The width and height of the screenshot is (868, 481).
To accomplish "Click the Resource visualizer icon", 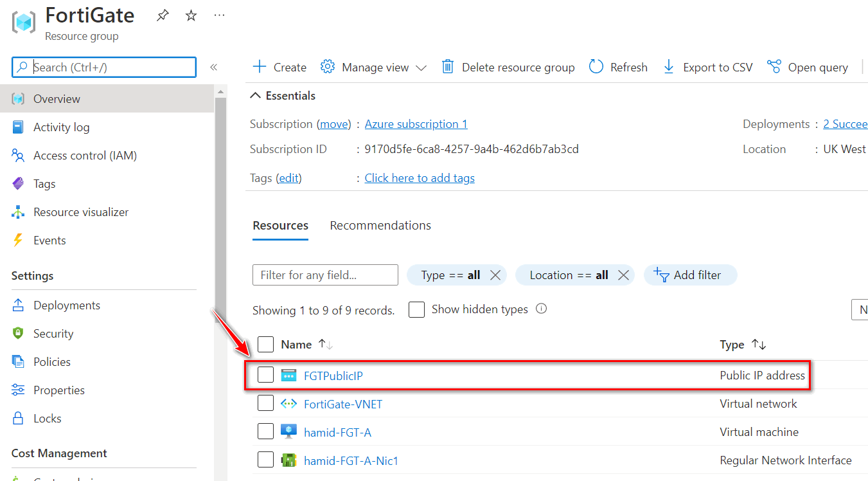I will (x=18, y=212).
